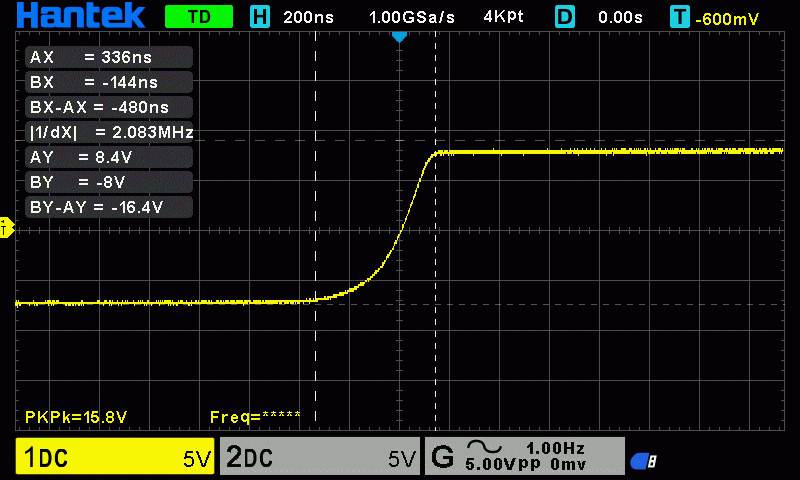Image resolution: width=800 pixels, height=480 pixels.
Task: Toggle channel 1 DC 5V panel
Action: (115, 456)
